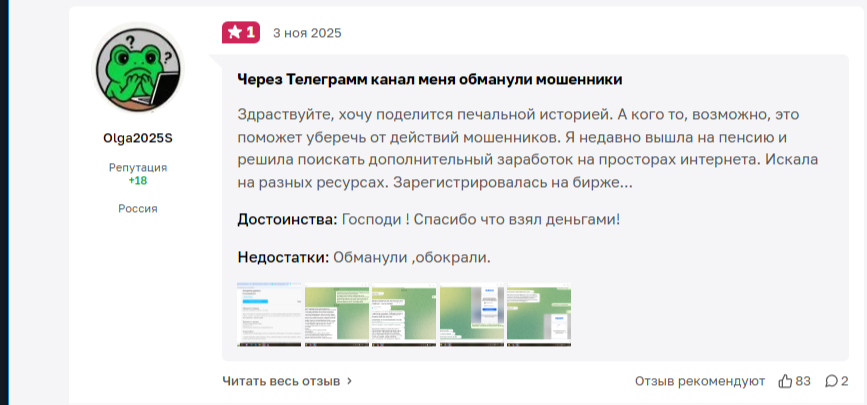Image resolution: width=867 pixels, height=405 pixels.
Task: Click the thumbs-up recommend icon
Action: [x=785, y=381]
